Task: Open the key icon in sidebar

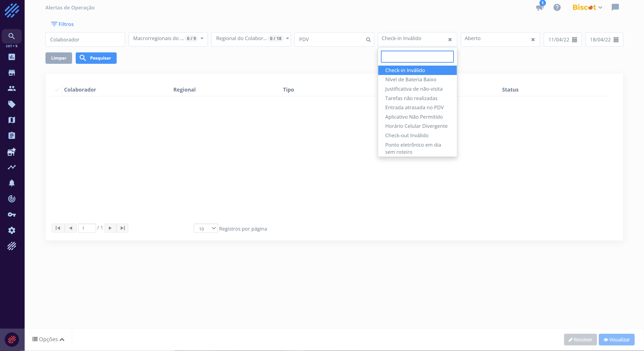Action: (x=12, y=214)
